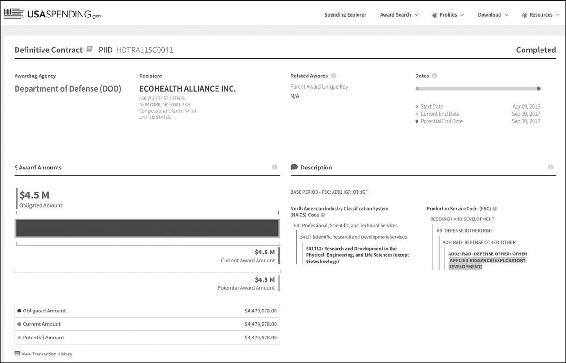566x363 pixels.
Task: Open the Description section info icon
Action: pos(551,167)
